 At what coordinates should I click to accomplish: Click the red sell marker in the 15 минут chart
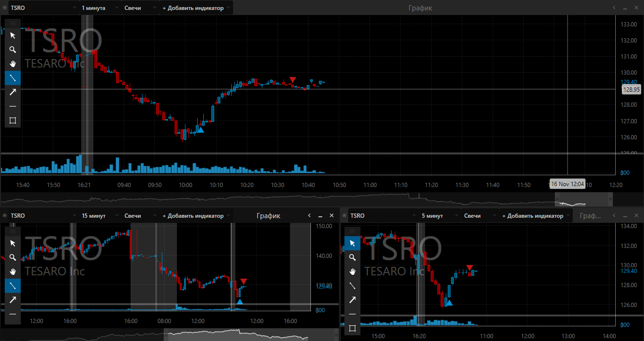(243, 281)
